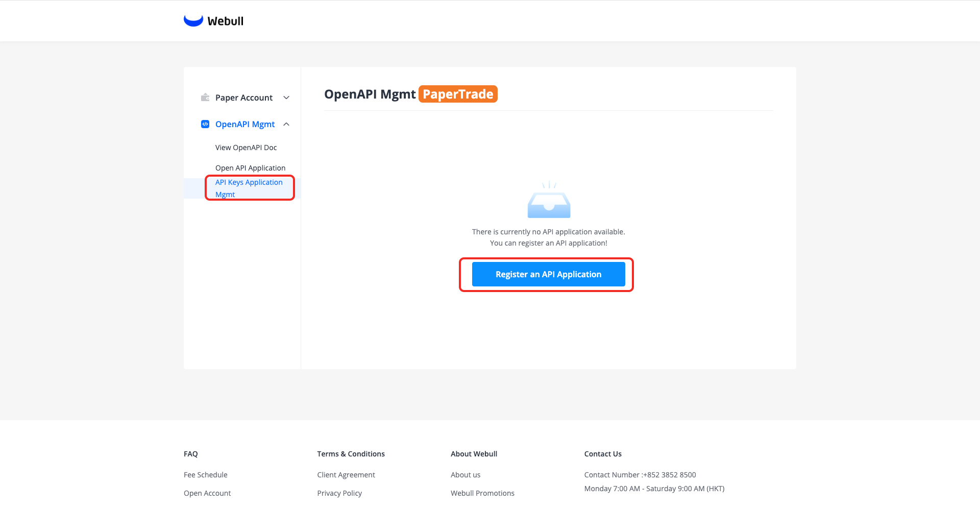The width and height of the screenshot is (980, 507).
Task: Select OpenAPI Mgmt in sidebar
Action: coord(245,124)
